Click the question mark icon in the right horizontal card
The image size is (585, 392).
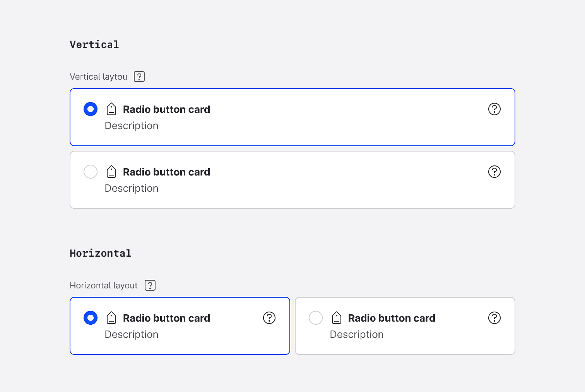[494, 318]
